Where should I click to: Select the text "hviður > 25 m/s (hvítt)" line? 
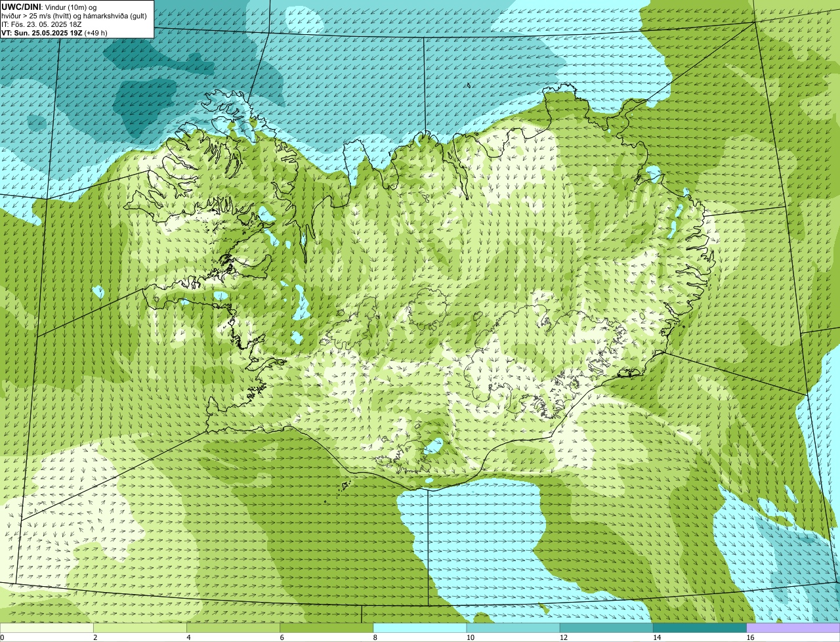point(75,16)
